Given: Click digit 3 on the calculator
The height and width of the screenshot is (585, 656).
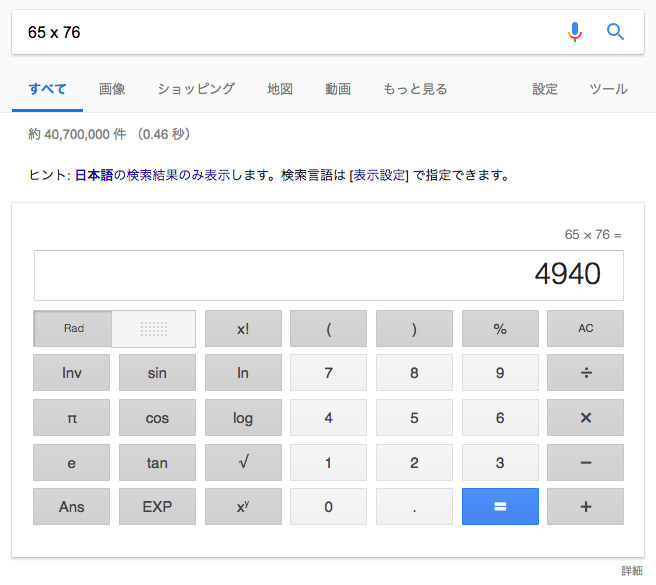Looking at the screenshot, I should [x=500, y=462].
